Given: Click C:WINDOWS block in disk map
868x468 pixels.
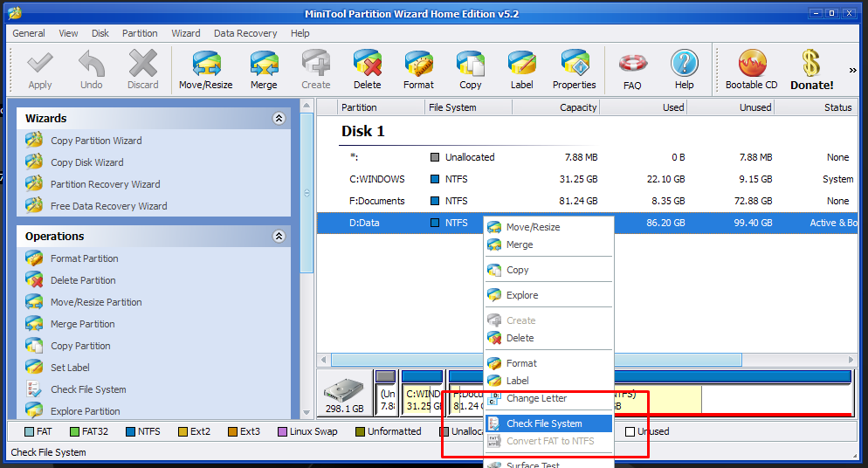Looking at the screenshot, I should [x=422, y=393].
